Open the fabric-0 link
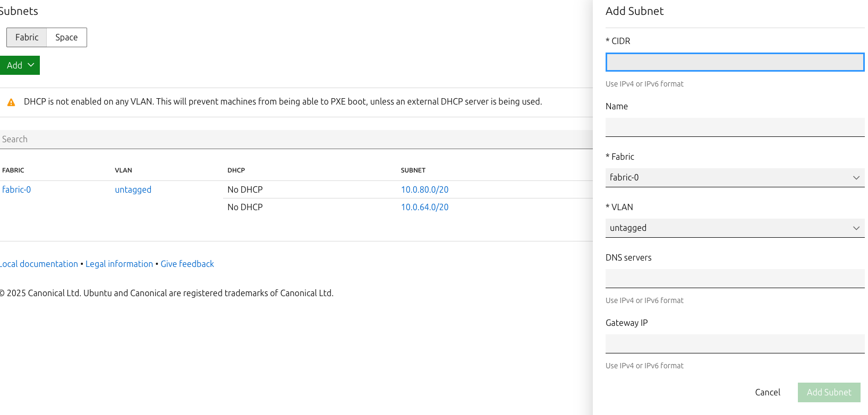This screenshot has width=868, height=415. pos(16,190)
